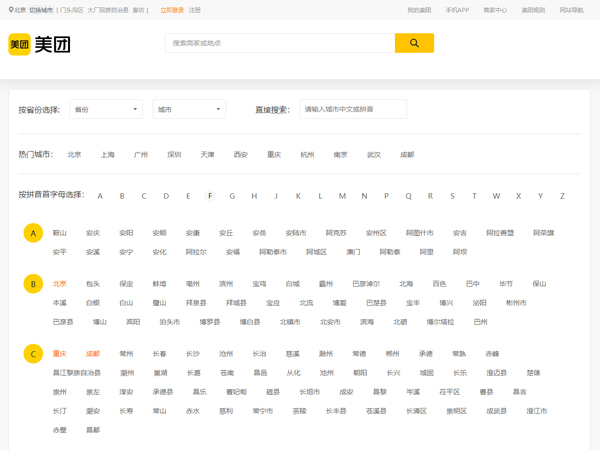
Task: Jump to pinyin letter Q
Action: coord(408,196)
